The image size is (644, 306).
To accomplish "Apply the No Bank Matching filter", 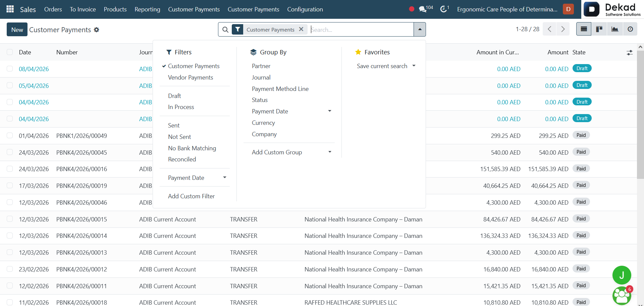I will (192, 148).
